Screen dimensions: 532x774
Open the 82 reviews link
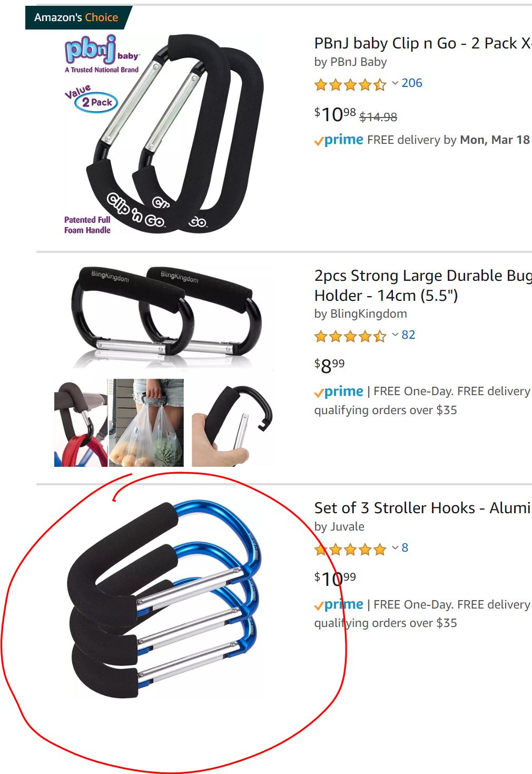[408, 335]
